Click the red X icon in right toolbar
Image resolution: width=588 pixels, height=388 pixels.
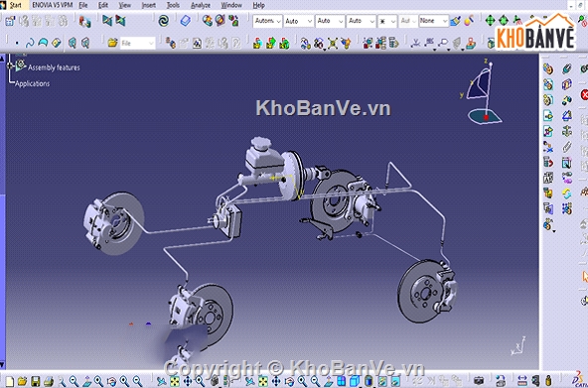click(584, 94)
